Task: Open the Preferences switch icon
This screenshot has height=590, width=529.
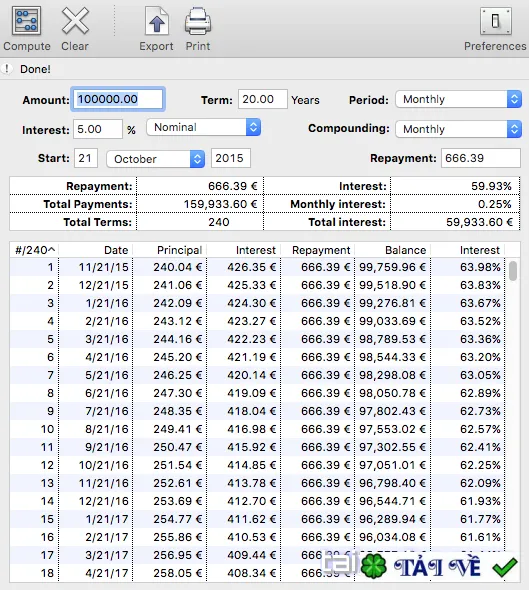Action: click(x=496, y=21)
